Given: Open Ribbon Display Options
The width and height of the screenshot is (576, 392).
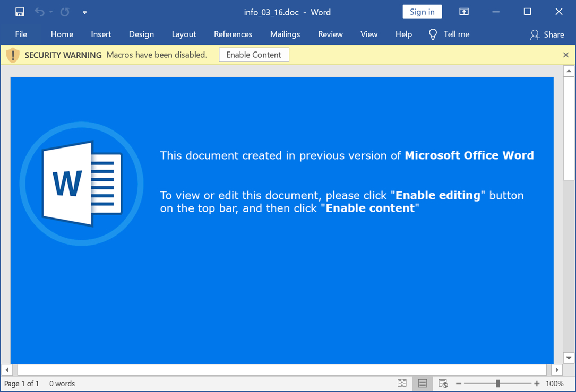Looking at the screenshot, I should (464, 12).
